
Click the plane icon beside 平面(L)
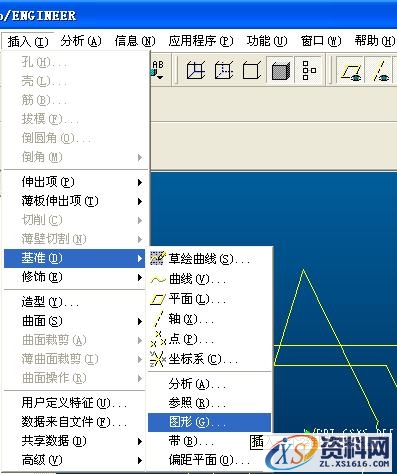point(158,300)
